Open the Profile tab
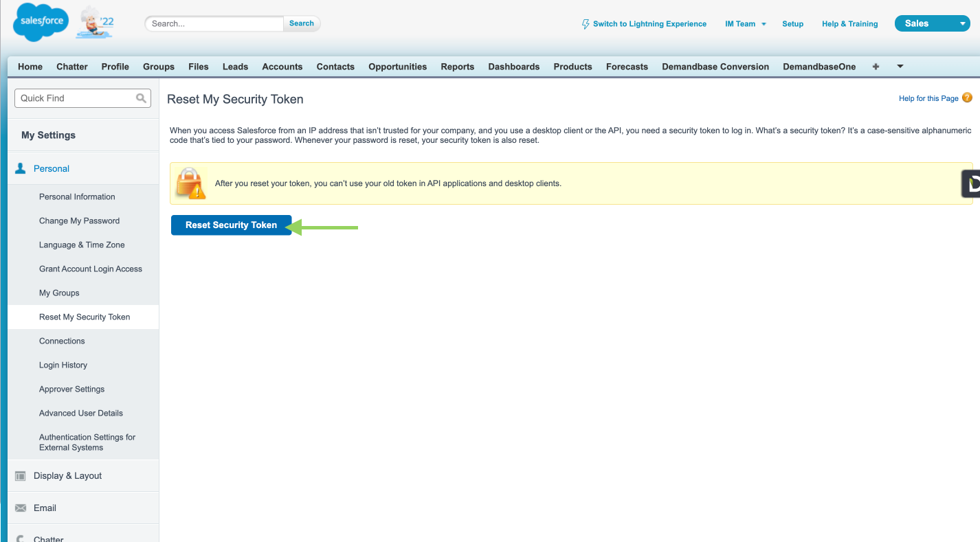 coord(115,67)
